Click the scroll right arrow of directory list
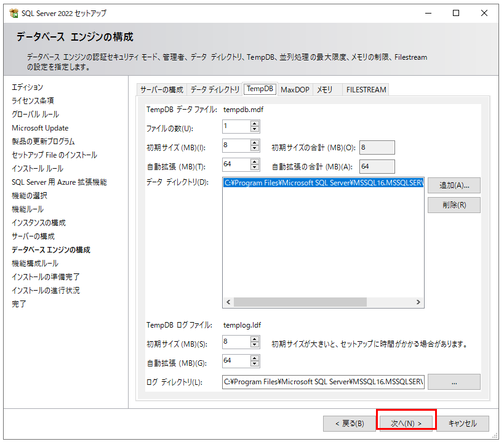Screen dimensions: 504x444 [418, 302]
